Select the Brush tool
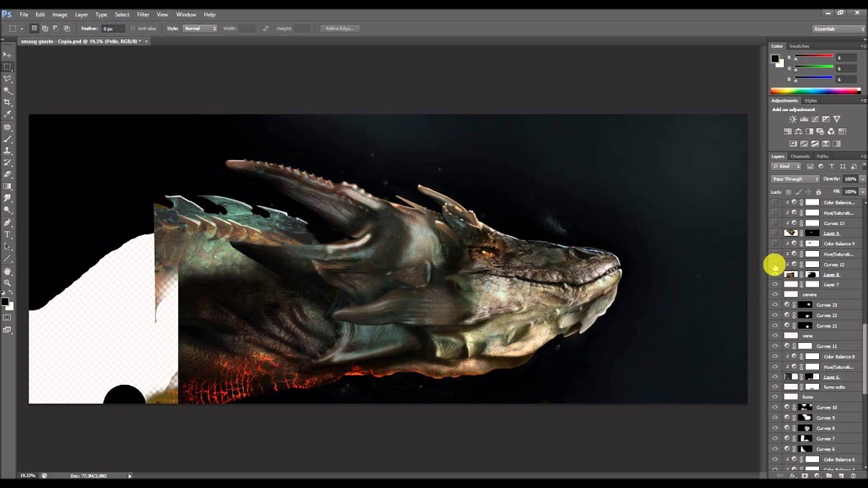 [x=7, y=138]
